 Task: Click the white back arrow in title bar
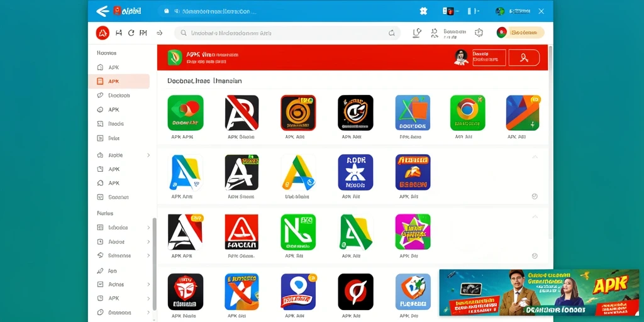103,11
